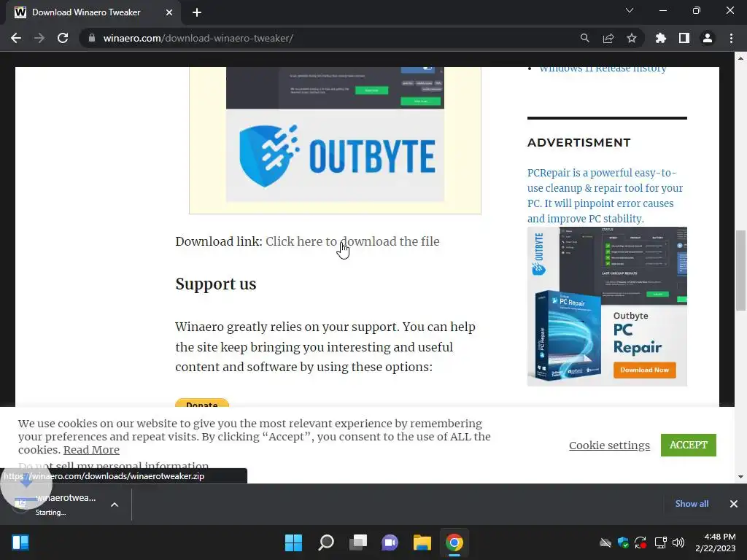The width and height of the screenshot is (747, 560).
Task: Launch the Chat app from taskbar
Action: [390, 542]
